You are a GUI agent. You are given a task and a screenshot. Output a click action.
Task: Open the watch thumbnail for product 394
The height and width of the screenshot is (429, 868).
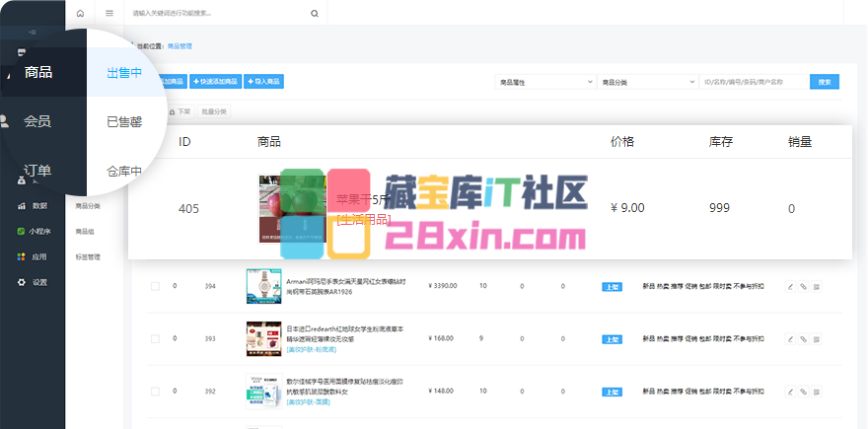(264, 286)
